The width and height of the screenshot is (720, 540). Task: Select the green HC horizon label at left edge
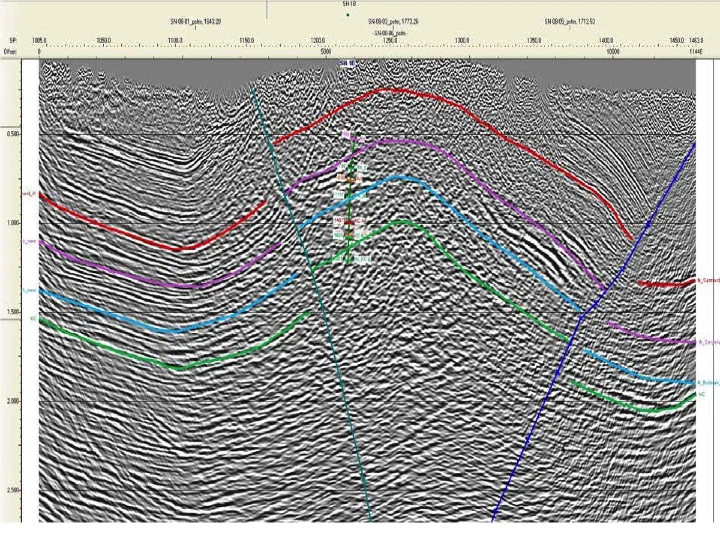click(33, 318)
